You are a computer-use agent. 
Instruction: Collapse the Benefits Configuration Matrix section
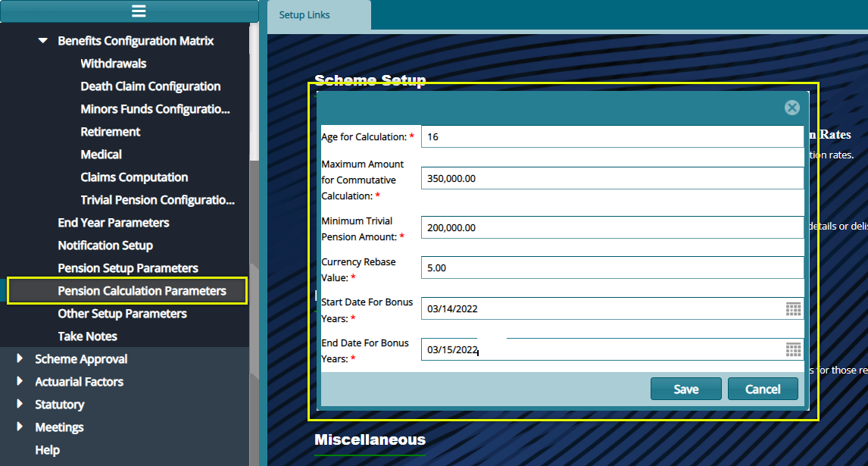(42, 40)
